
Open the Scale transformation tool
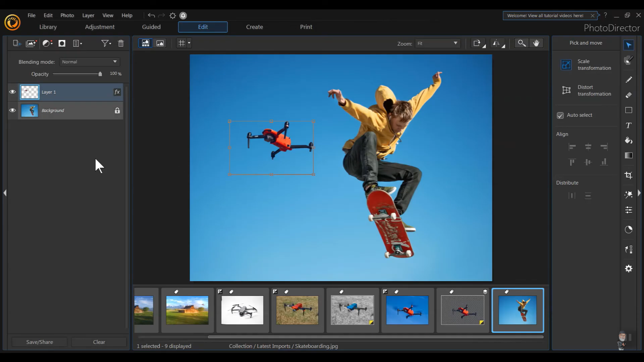coord(566,64)
